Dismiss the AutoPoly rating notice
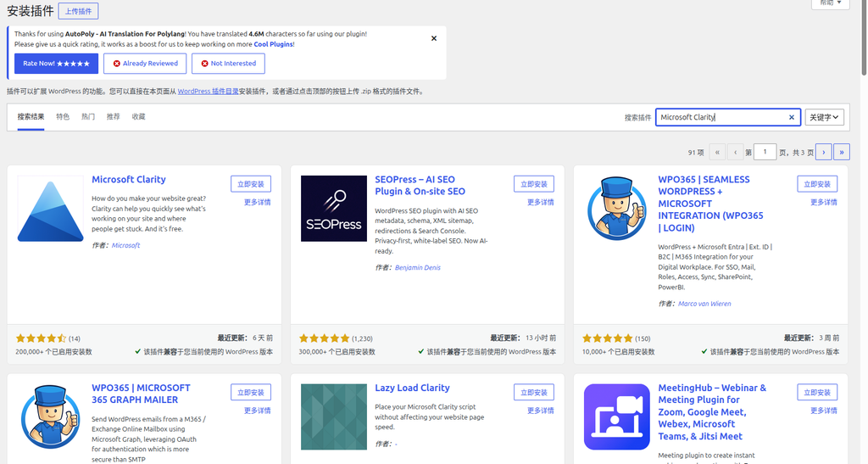 [434, 38]
